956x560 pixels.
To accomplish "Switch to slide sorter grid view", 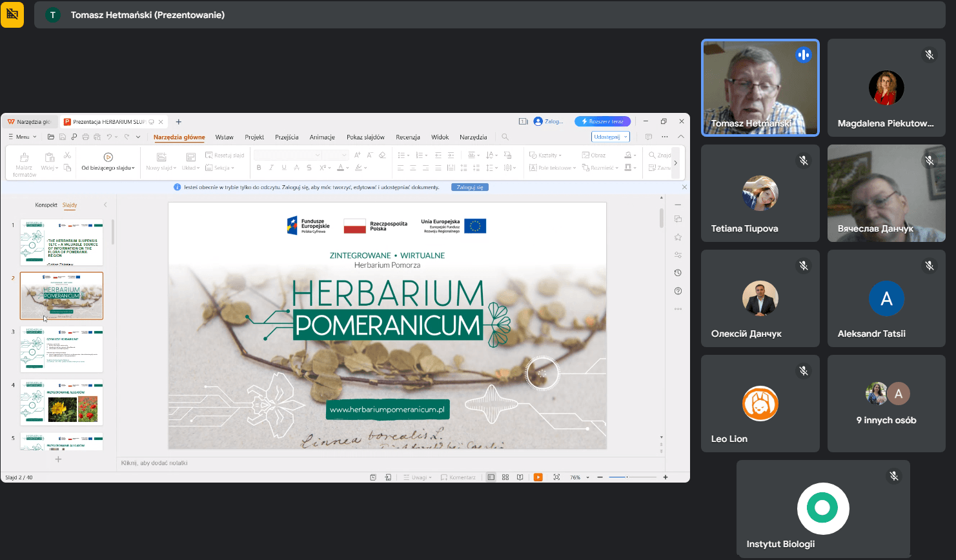I will (505, 477).
